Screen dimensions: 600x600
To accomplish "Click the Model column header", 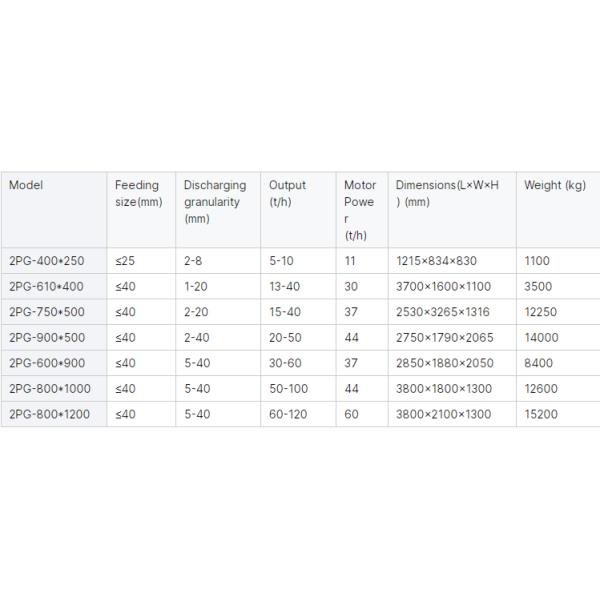I will (27, 185).
